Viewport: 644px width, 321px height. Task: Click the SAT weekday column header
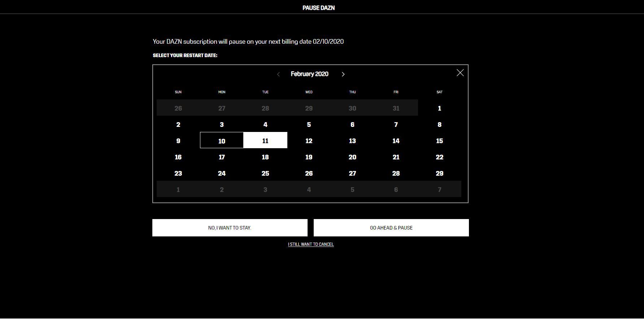(439, 92)
